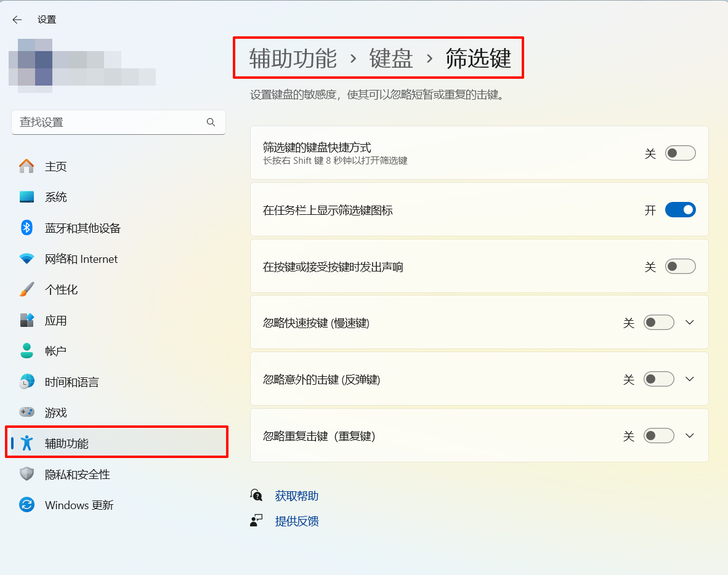
Task: Click the 查找设置 search field
Action: pos(118,122)
